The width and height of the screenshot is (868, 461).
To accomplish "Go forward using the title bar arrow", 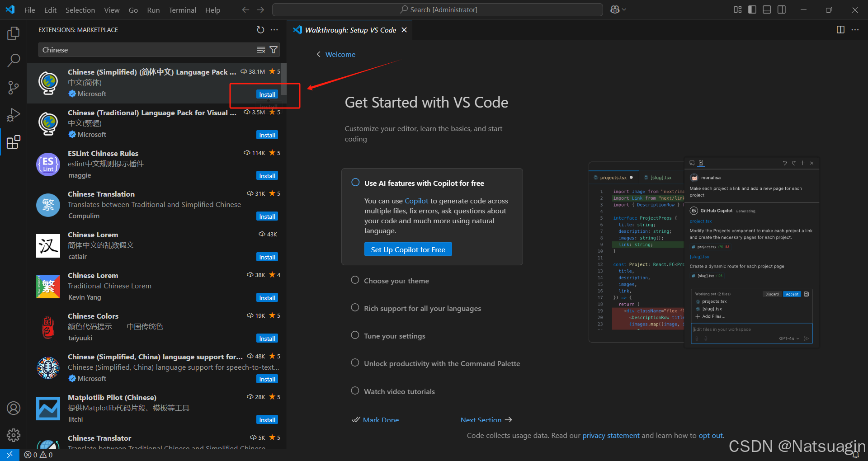I will pos(260,9).
